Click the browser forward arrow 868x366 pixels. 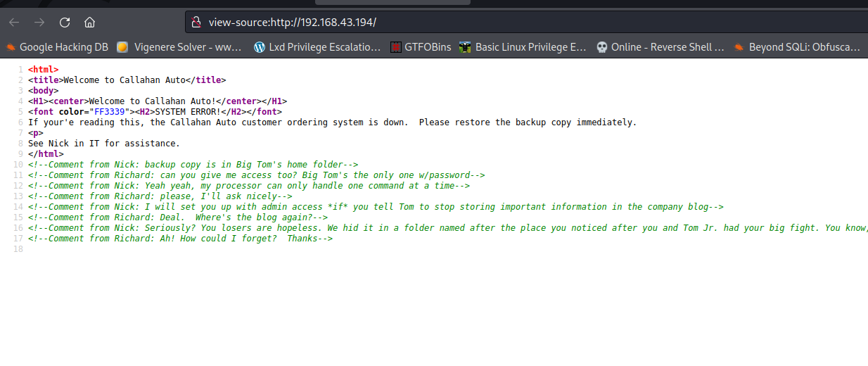(39, 22)
